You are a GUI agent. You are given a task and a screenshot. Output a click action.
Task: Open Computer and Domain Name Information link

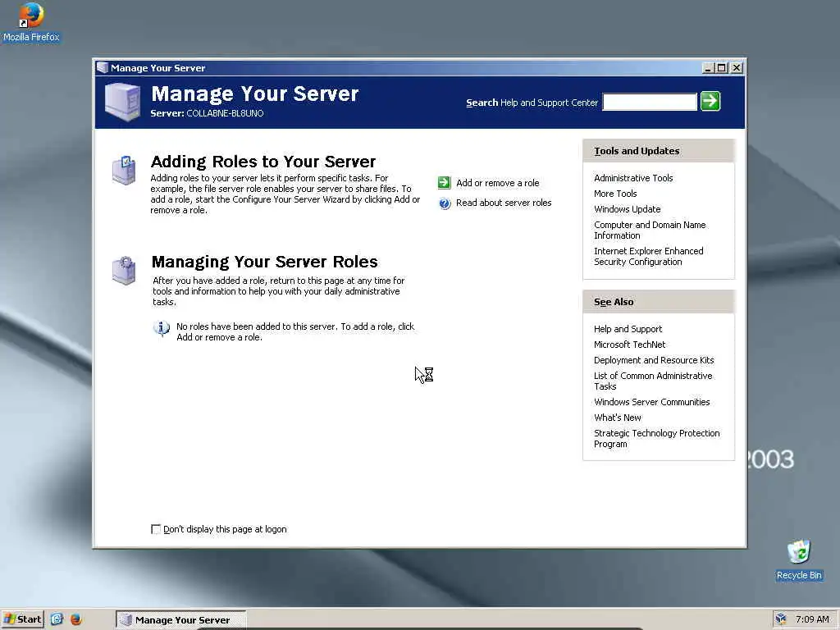coord(650,230)
